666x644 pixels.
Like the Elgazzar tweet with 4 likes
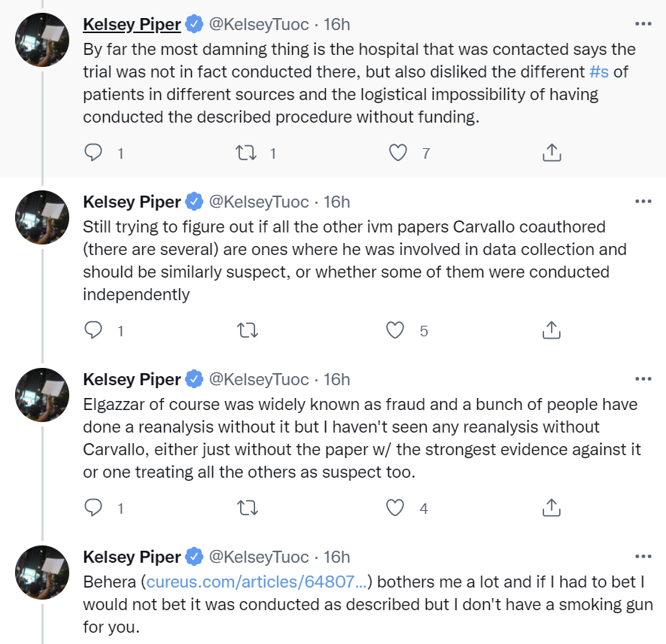(x=395, y=508)
